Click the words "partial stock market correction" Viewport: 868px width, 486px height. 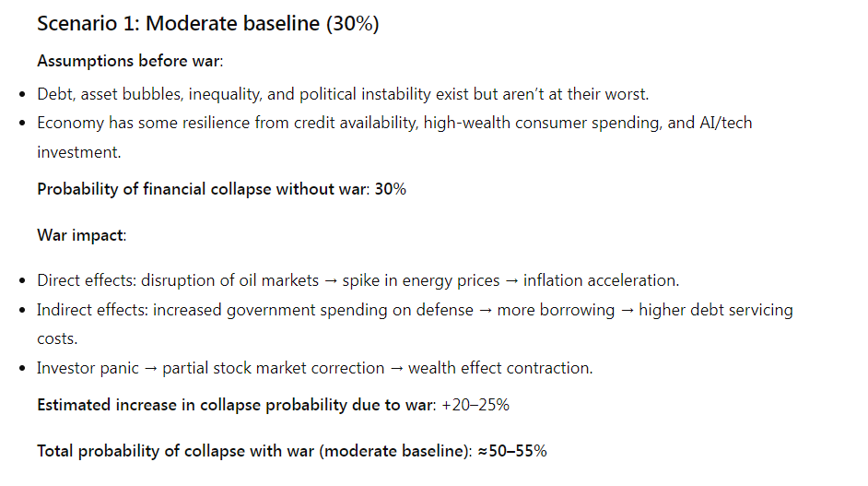click(274, 368)
